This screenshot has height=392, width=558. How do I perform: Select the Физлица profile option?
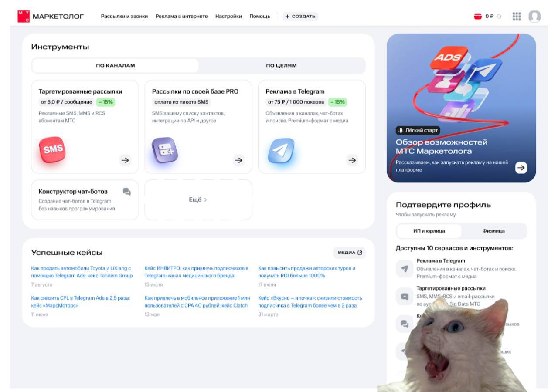point(493,231)
